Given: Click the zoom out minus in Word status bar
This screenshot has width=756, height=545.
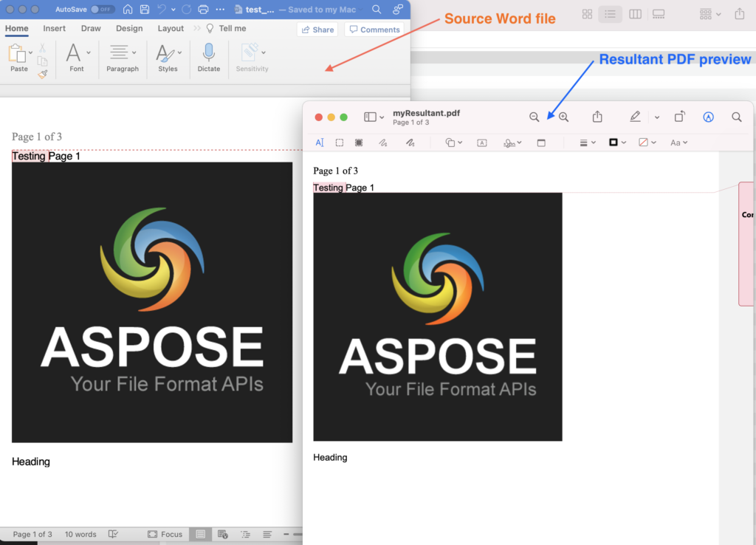Looking at the screenshot, I should [286, 534].
